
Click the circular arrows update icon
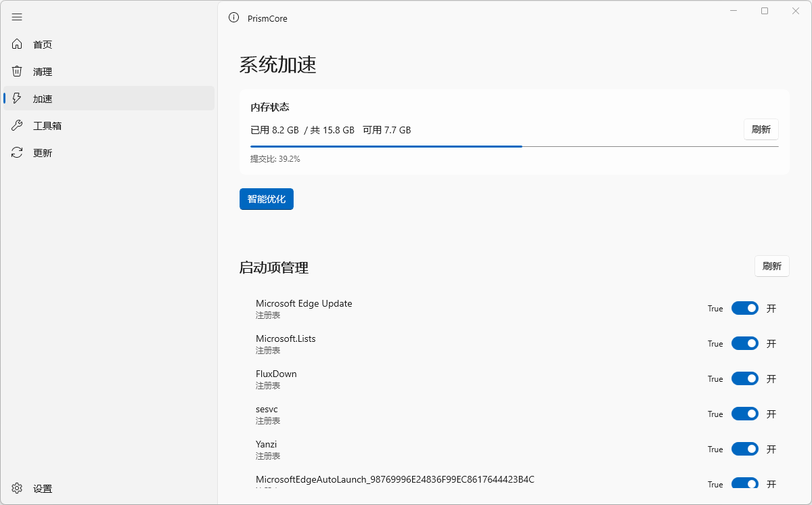[x=18, y=152]
